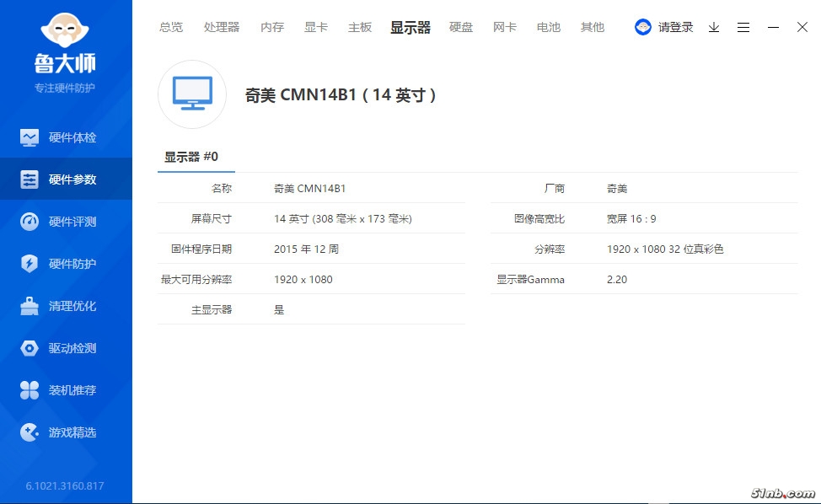Image resolution: width=821 pixels, height=504 pixels.
Task: Open 清理优化 text in the sidebar
Action: (72, 306)
